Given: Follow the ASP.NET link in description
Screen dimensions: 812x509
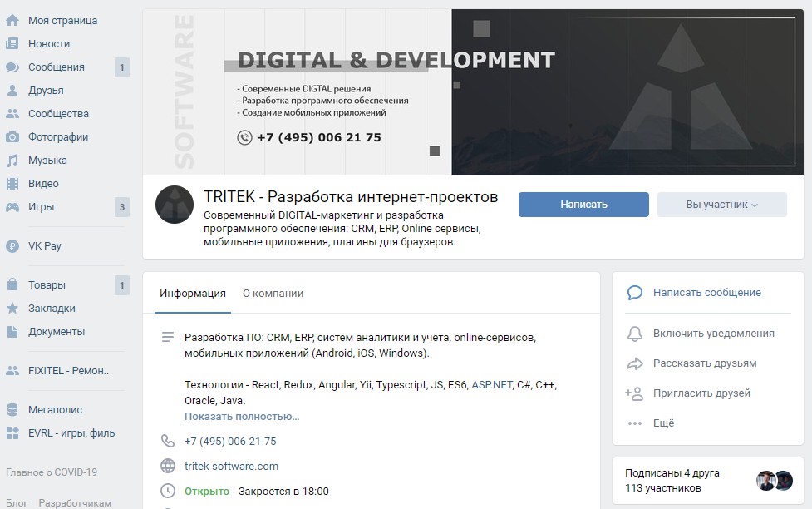Looking at the screenshot, I should pyautogui.click(x=492, y=384).
